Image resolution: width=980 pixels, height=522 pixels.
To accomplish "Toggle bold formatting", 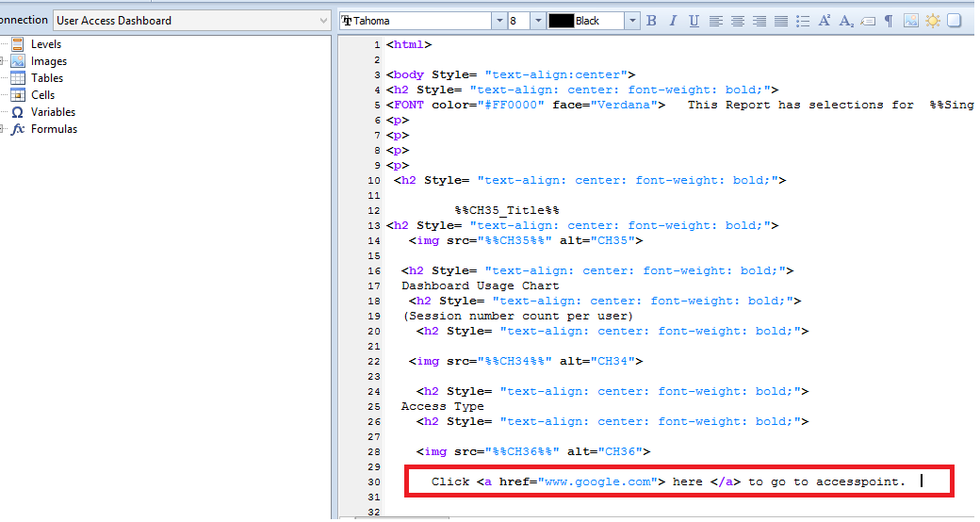I will 651,21.
